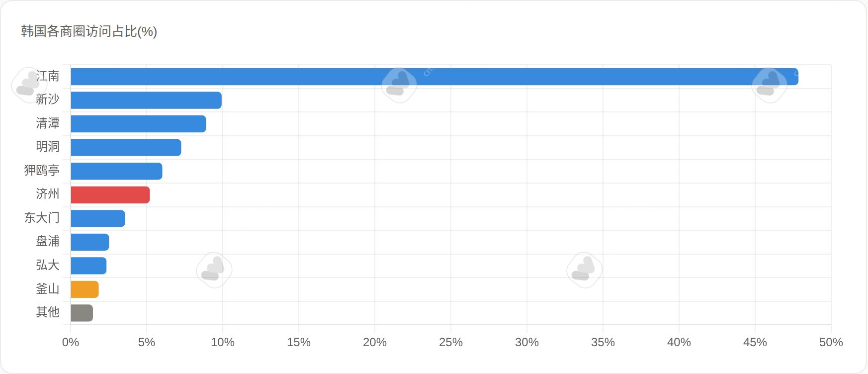Click the red 济州 bar
Viewport: 868px width, 374px height.
tap(110, 195)
